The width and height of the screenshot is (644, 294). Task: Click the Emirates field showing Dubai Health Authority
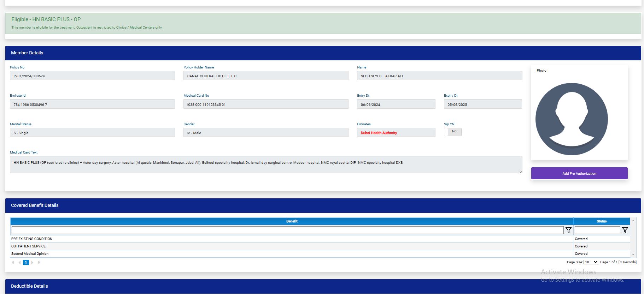coord(396,132)
